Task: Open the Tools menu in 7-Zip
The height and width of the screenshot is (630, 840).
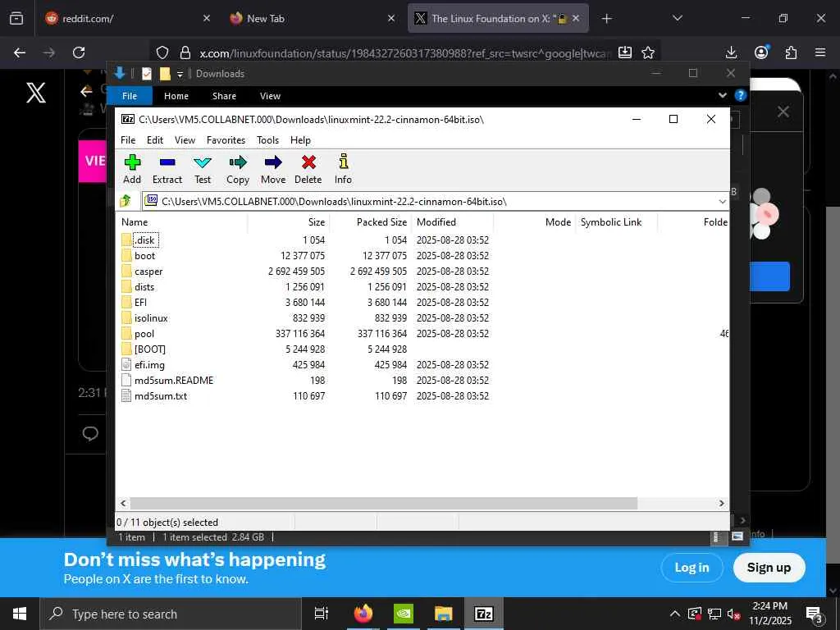Action: (268, 139)
